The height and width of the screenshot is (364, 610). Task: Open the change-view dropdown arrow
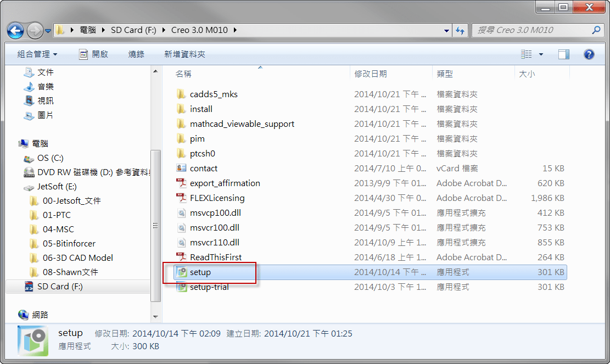[x=540, y=54]
